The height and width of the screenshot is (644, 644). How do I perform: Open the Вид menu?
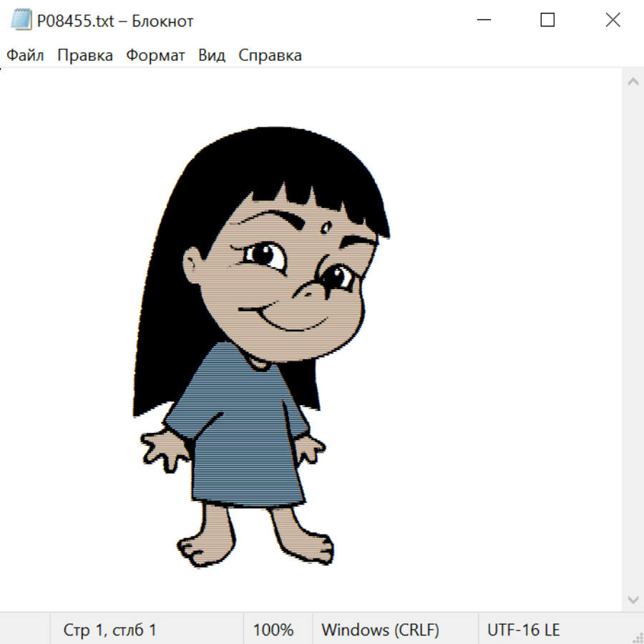click(212, 56)
